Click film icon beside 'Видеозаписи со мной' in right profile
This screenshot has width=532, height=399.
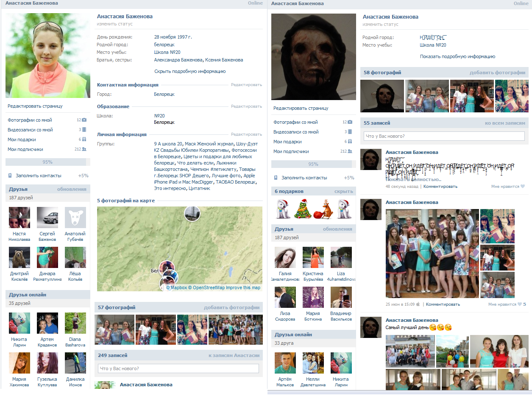pyautogui.click(x=350, y=132)
